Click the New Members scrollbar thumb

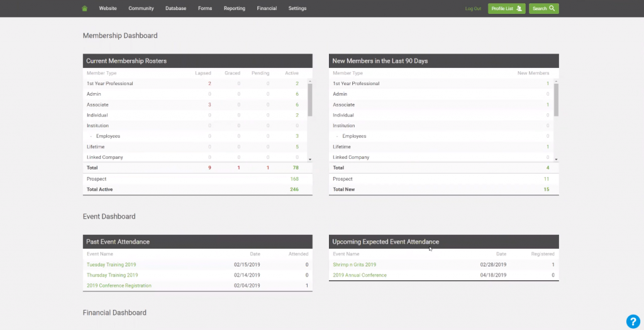[x=556, y=100]
